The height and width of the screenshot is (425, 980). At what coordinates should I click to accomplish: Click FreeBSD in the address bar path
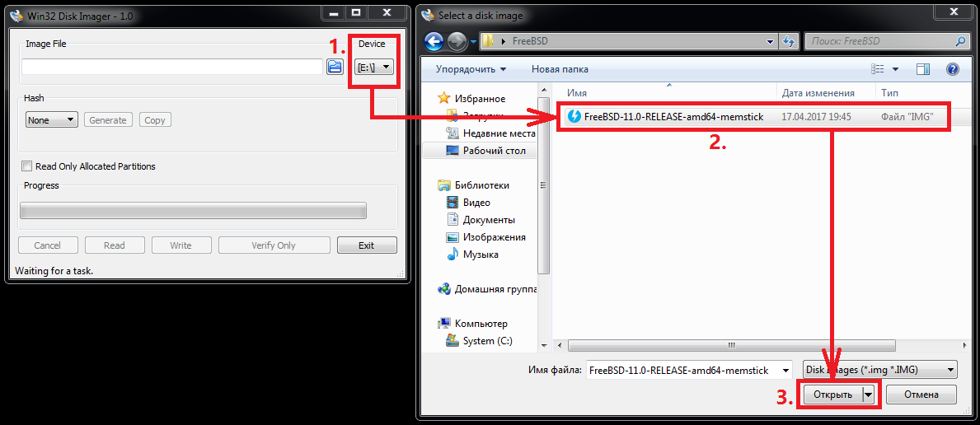[530, 41]
